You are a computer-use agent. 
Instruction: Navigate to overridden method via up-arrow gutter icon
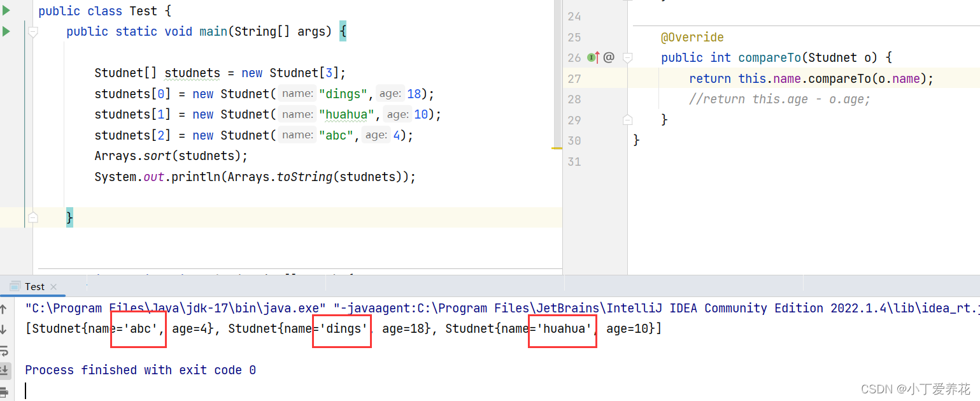[x=598, y=57]
